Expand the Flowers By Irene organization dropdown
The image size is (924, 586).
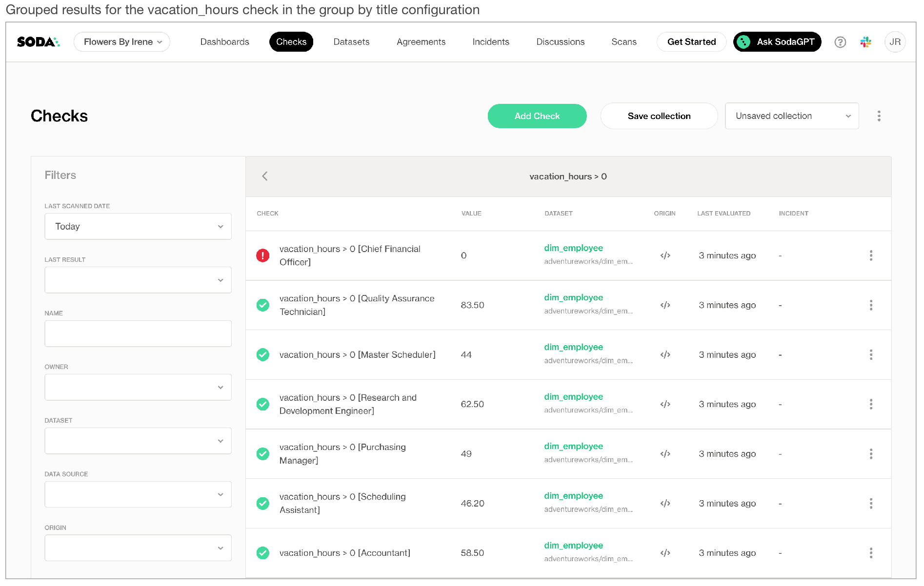tap(122, 42)
